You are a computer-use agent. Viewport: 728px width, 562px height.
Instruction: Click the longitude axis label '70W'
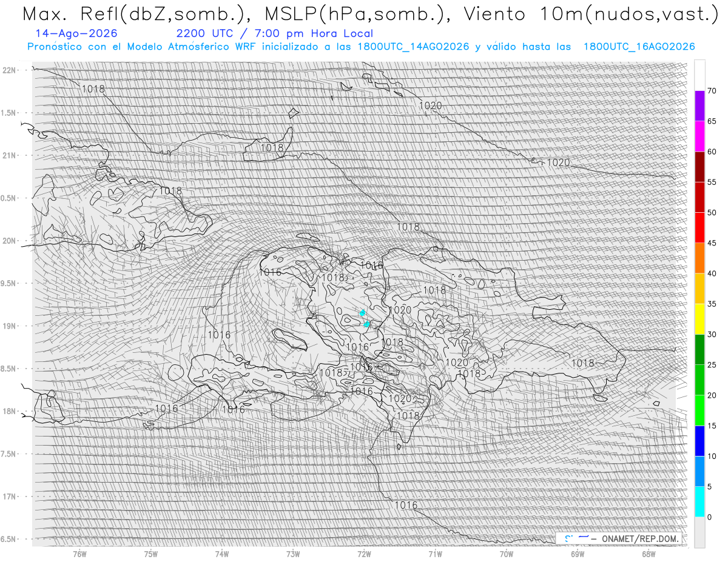point(506,554)
